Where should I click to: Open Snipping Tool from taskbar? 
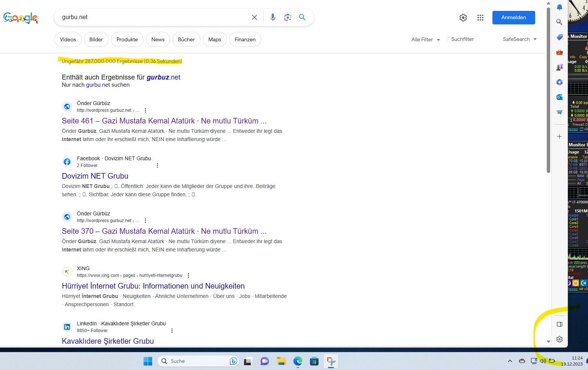click(x=331, y=361)
